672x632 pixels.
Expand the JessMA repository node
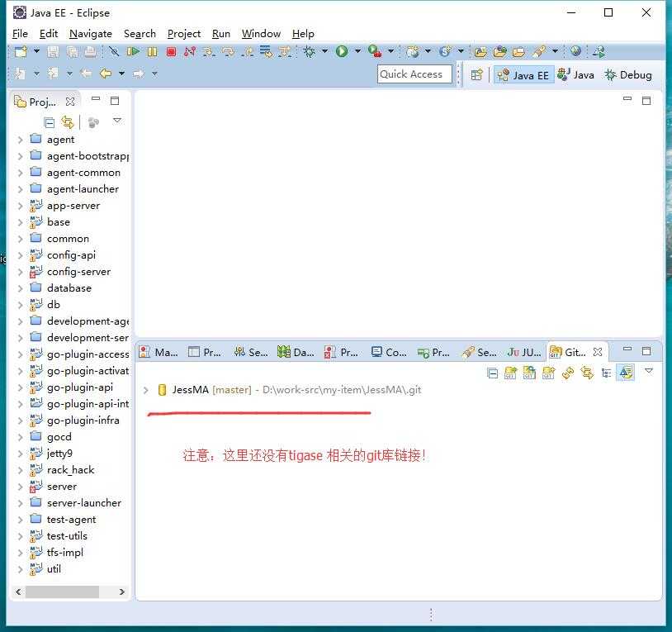(x=146, y=390)
